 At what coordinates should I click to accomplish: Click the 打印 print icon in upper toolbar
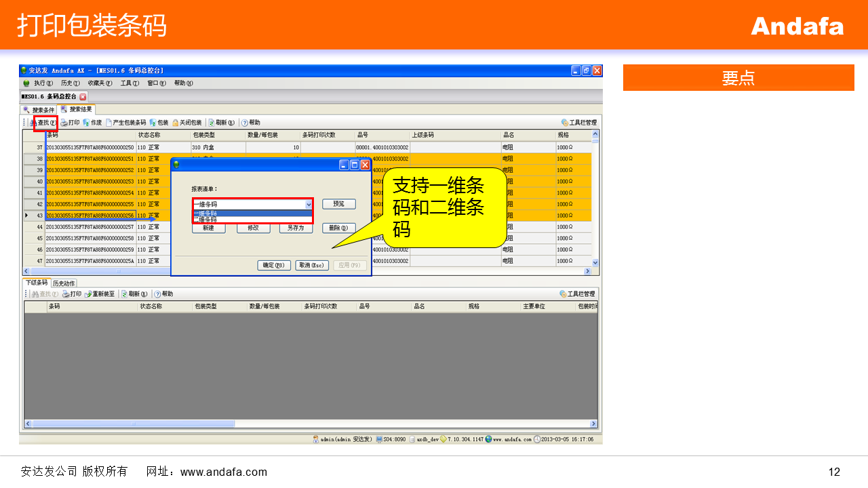70,123
